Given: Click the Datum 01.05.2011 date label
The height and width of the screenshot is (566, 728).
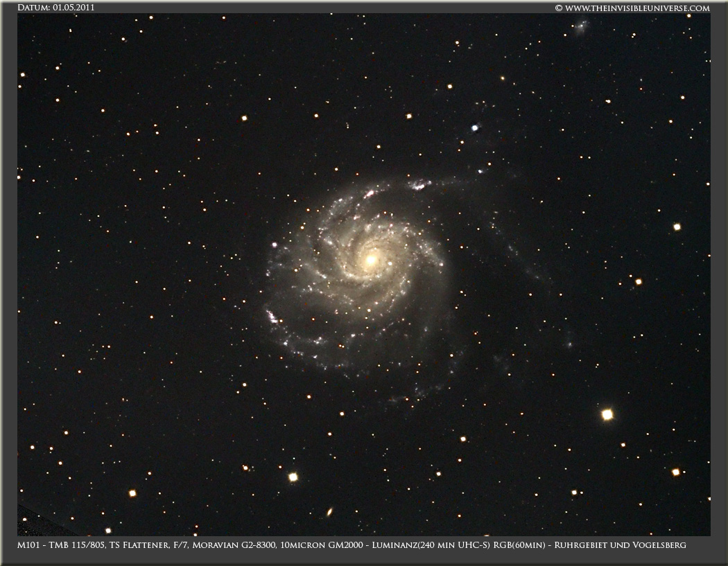Looking at the screenshot, I should (56, 8).
